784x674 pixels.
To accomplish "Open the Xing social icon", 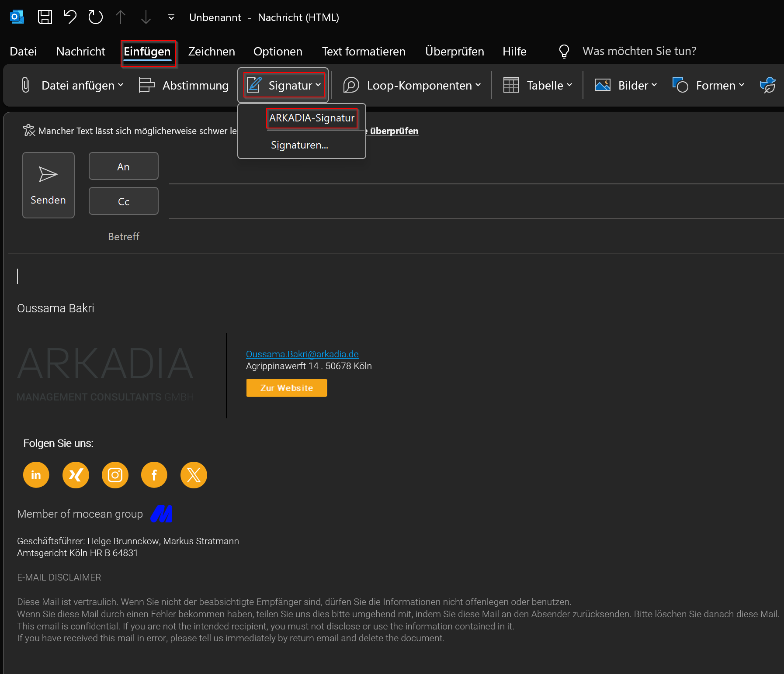I will (x=76, y=475).
